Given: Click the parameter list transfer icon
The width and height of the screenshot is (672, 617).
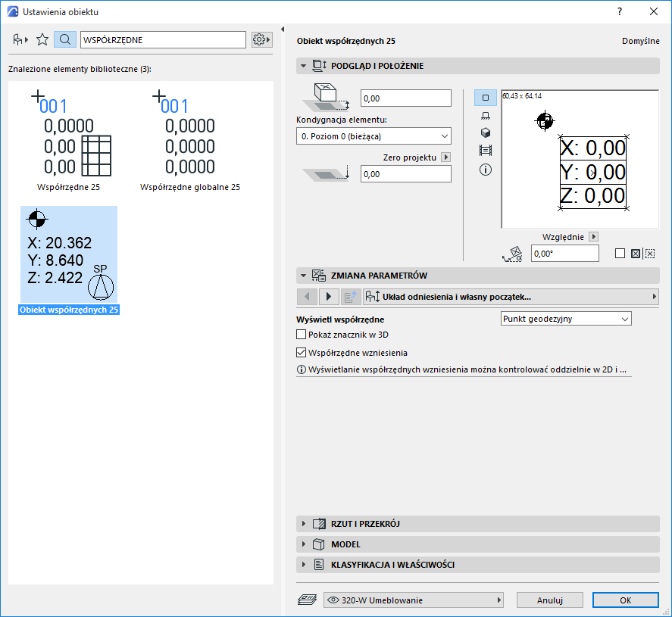Looking at the screenshot, I should (351, 297).
